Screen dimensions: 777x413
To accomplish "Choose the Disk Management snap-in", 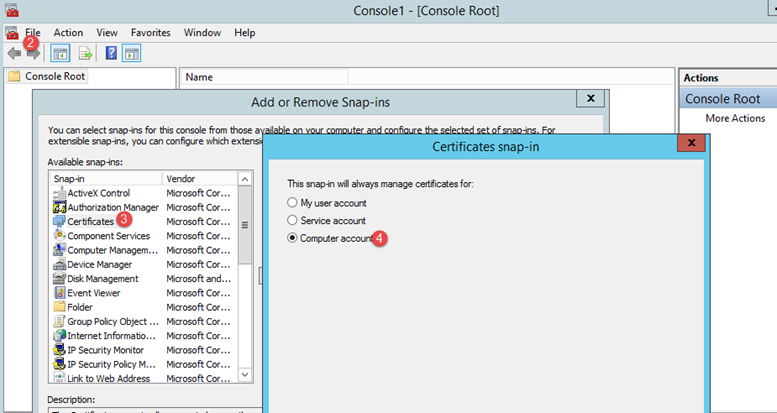I will pyautogui.click(x=102, y=278).
